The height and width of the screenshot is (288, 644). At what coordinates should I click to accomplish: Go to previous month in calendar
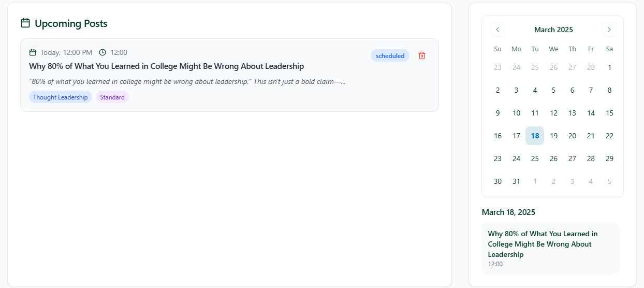497,30
